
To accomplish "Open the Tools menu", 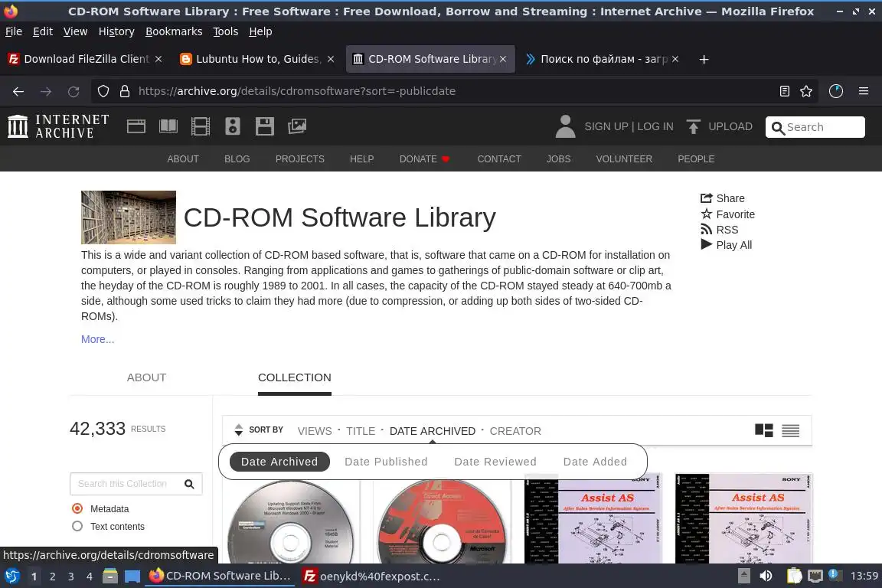I will [226, 31].
